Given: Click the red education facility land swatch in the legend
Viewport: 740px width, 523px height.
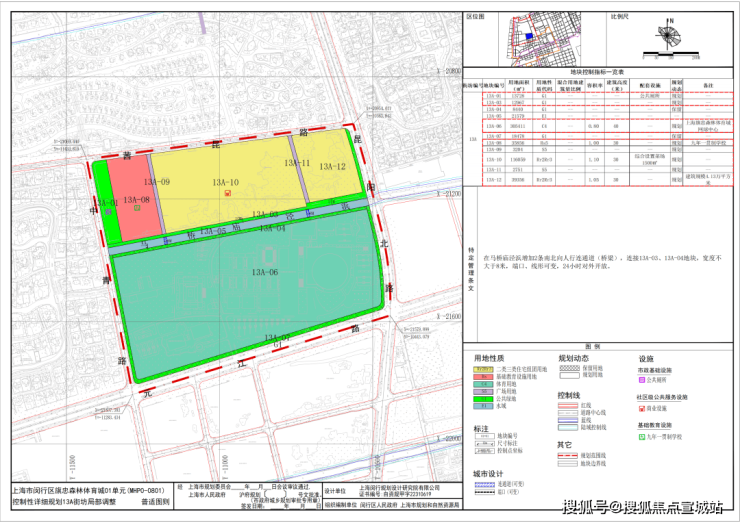Looking at the screenshot, I should pyautogui.click(x=484, y=377).
